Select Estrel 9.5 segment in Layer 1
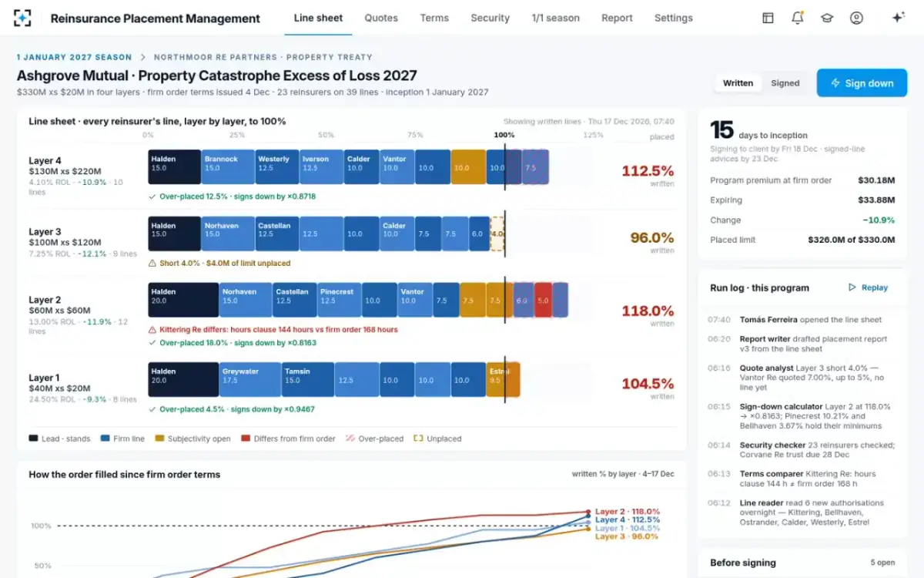The width and height of the screenshot is (924, 578). click(x=503, y=379)
